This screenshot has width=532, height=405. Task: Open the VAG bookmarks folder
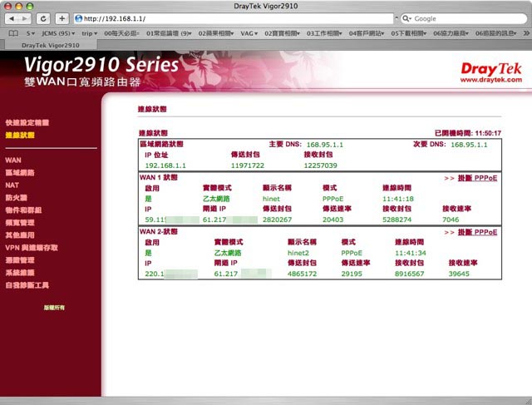pos(249,33)
